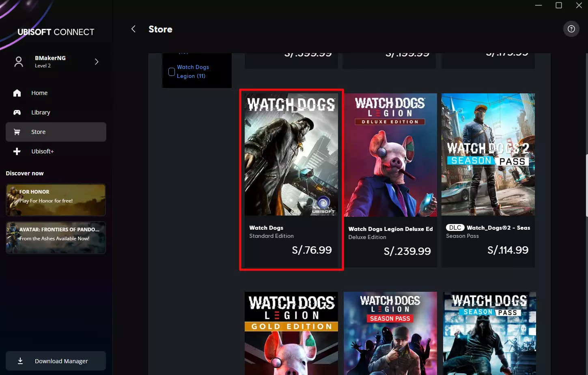588x375 pixels.
Task: Click the Watch_Dogs®2 - Seas title
Action: (x=498, y=228)
